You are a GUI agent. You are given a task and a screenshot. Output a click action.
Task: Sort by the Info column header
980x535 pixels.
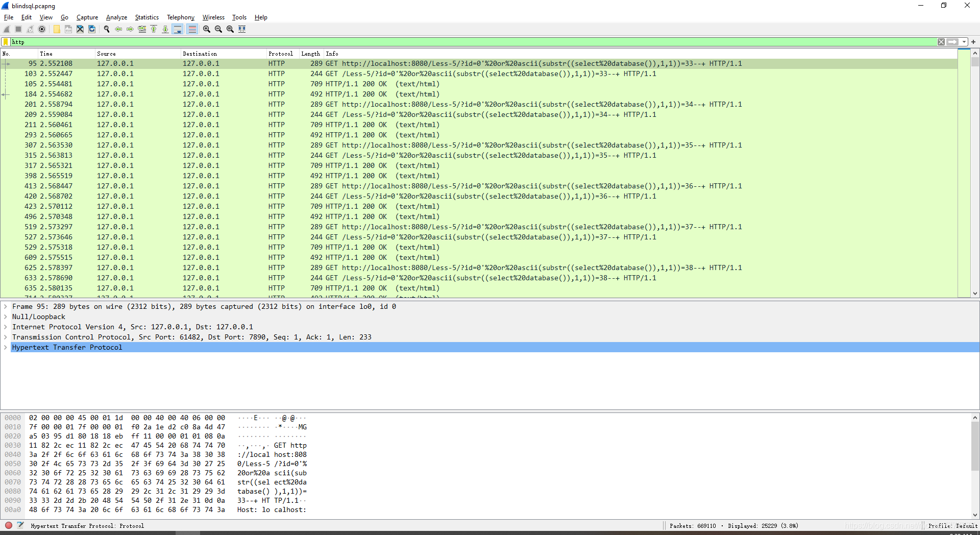click(641, 54)
